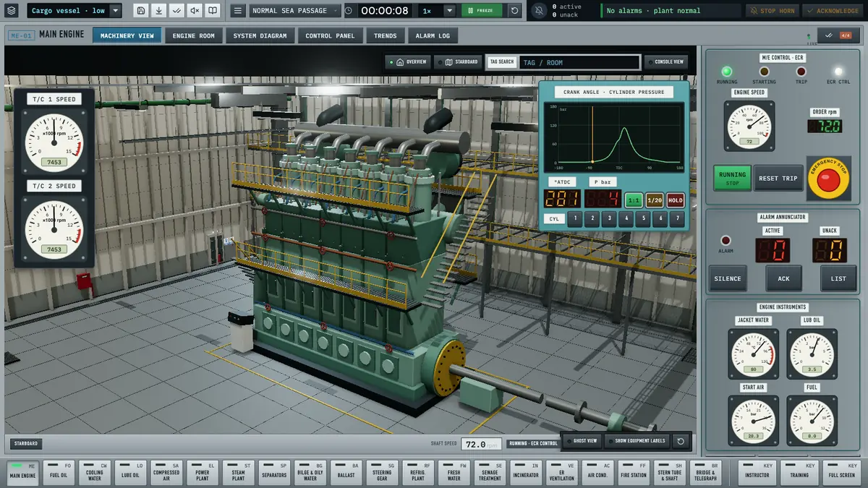Open the ALARM LOG tab
Viewport: 868px width, 488px height.
(x=433, y=35)
